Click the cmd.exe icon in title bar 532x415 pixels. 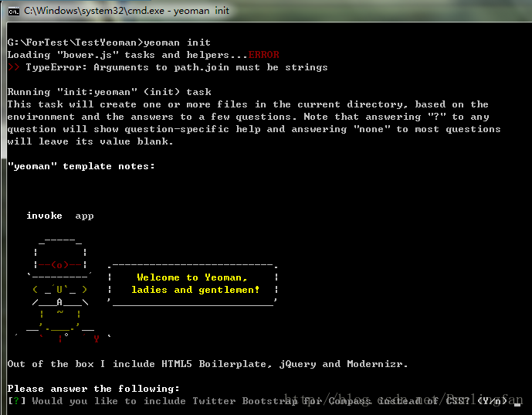coord(14,12)
